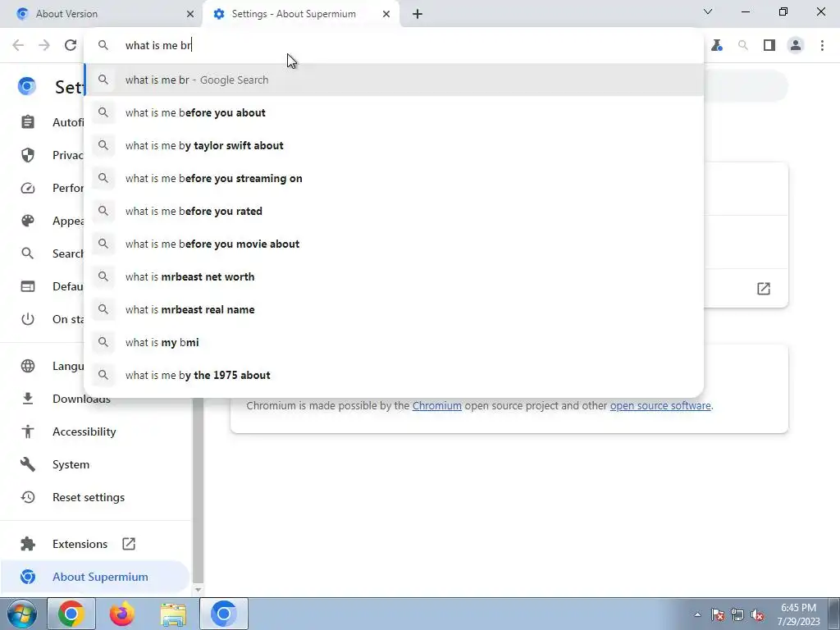This screenshot has width=840, height=630.
Task: Go forward with the forward arrow
Action: (x=44, y=45)
